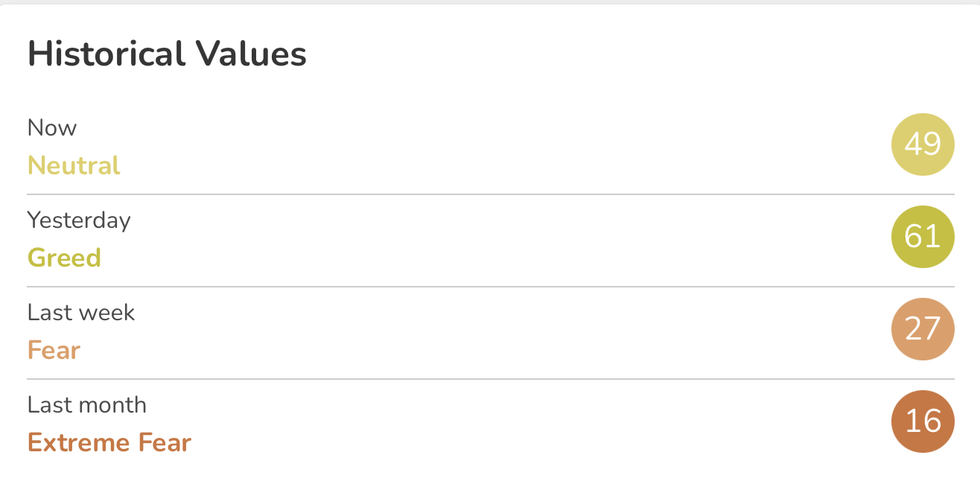
Task: Click the word "Extreme" in Extreme Fear
Action: point(69,442)
